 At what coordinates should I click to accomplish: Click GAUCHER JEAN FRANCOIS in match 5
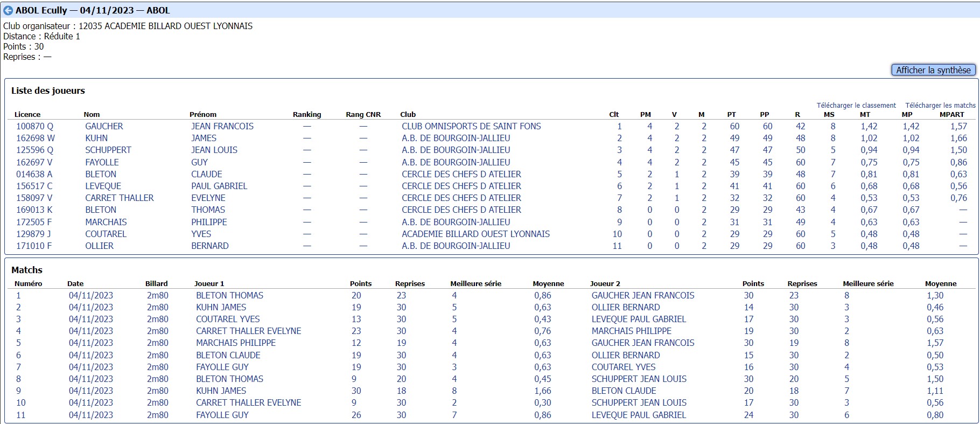pos(642,343)
